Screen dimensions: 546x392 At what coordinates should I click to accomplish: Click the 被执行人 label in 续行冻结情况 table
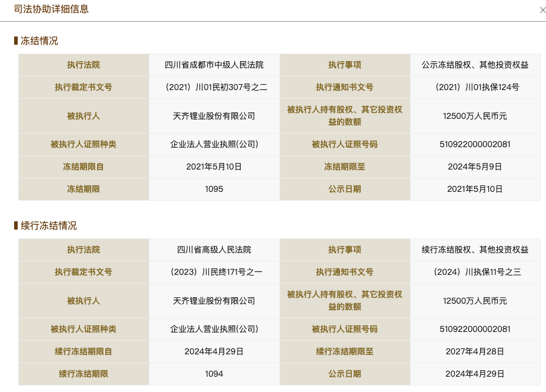click(x=84, y=301)
